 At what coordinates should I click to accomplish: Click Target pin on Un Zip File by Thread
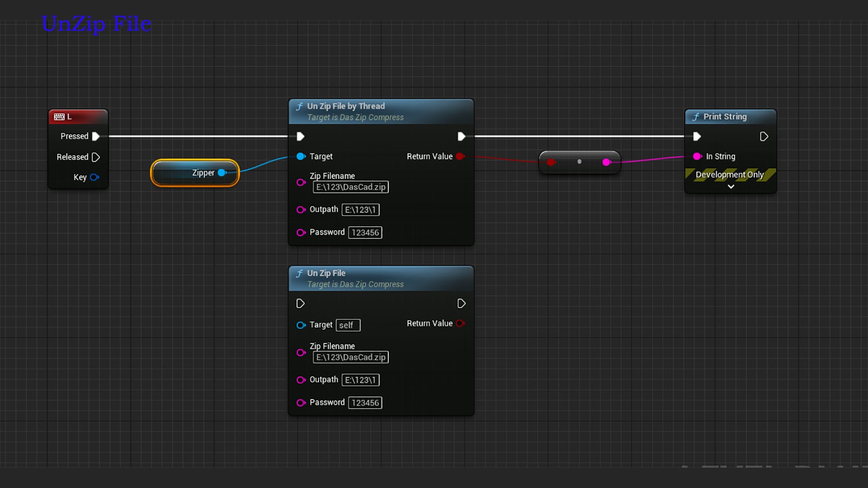tap(301, 156)
